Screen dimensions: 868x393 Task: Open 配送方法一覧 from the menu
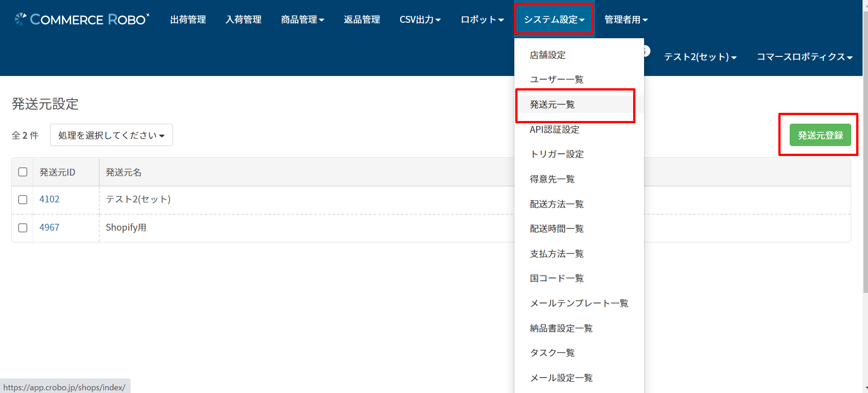click(579, 204)
